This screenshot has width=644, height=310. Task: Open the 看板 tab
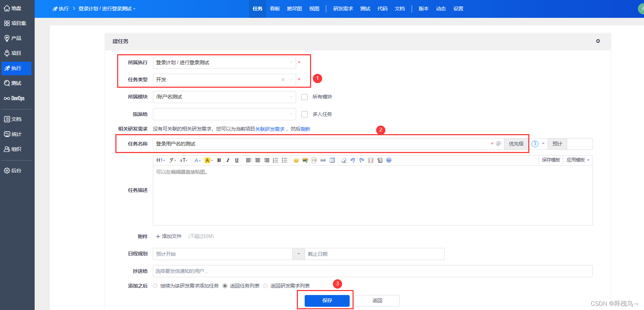pos(275,9)
